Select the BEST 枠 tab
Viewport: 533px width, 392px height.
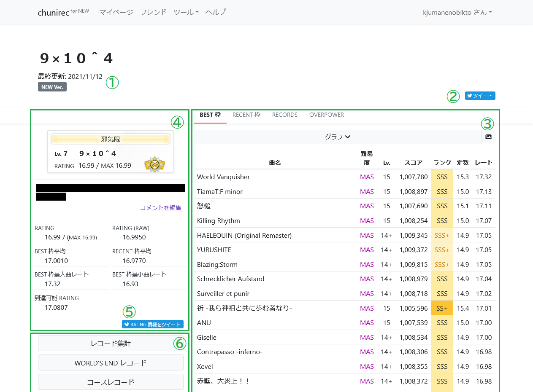pyautogui.click(x=210, y=115)
